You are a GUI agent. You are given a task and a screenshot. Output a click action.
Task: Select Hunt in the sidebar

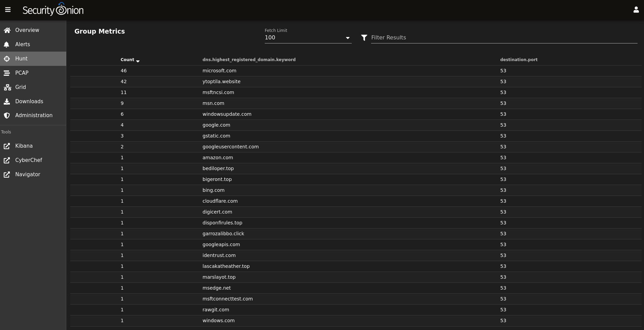pos(33,59)
